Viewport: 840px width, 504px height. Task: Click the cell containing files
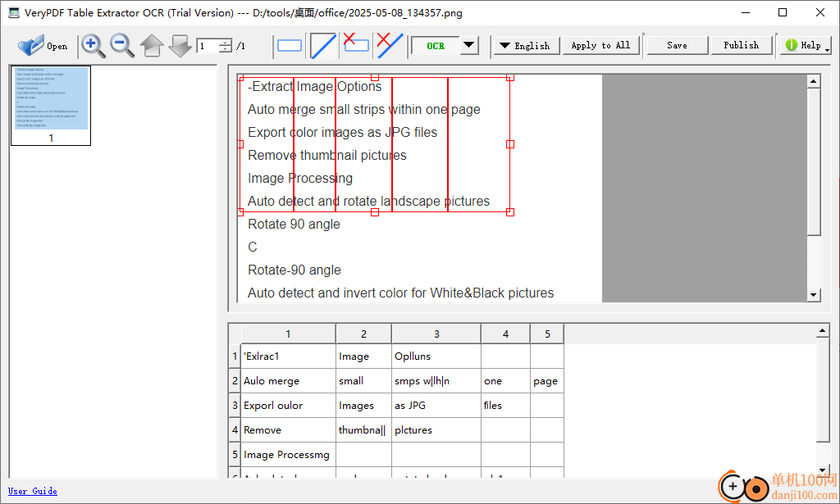(505, 406)
